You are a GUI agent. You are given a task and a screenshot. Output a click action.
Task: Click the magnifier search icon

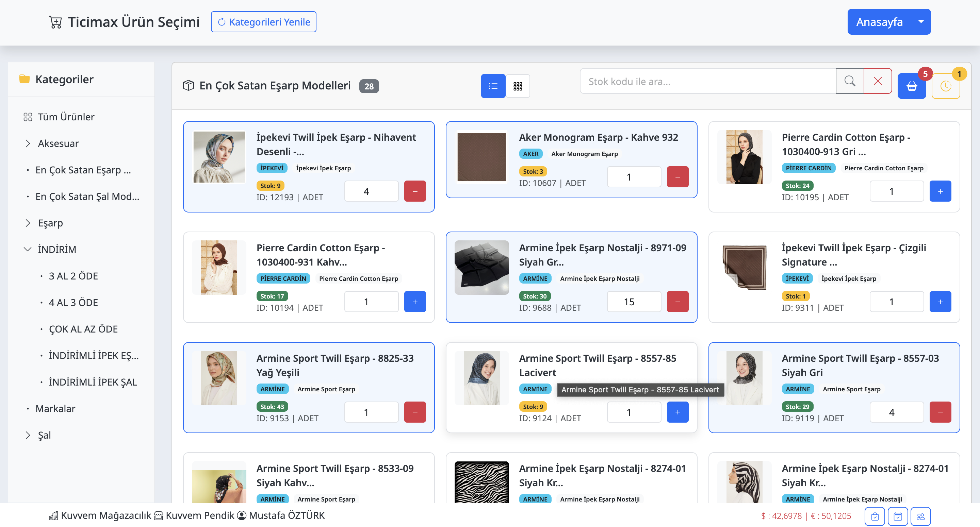849,81
